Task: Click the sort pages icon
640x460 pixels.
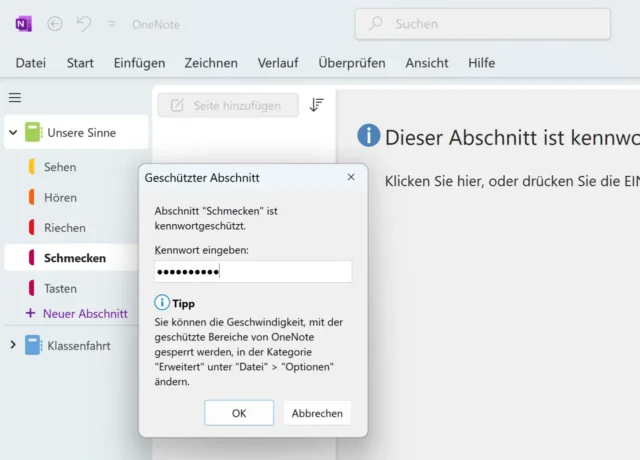Action: point(316,105)
